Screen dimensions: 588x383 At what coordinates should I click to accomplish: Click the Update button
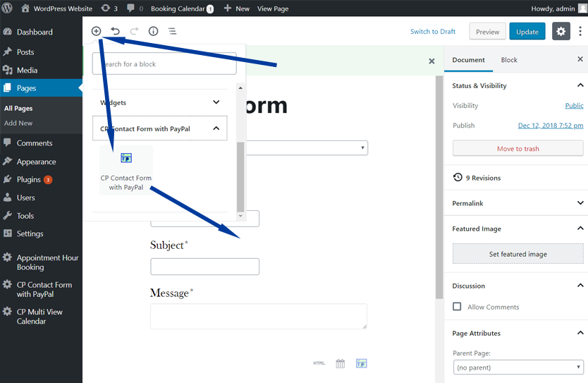point(527,32)
